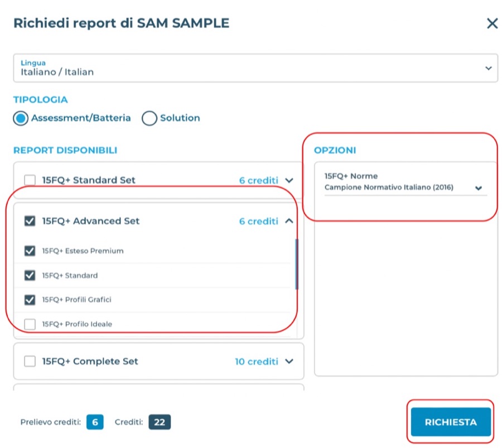Screen dimensions: 502x448
Task: Click the '15FQ+ Profilo Ideale' label
Action: [x=77, y=324]
